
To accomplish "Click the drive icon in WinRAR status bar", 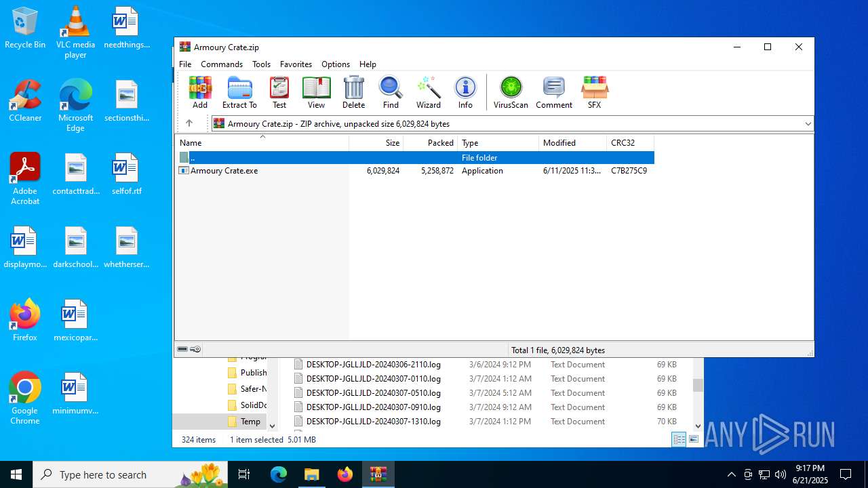I will [x=182, y=350].
